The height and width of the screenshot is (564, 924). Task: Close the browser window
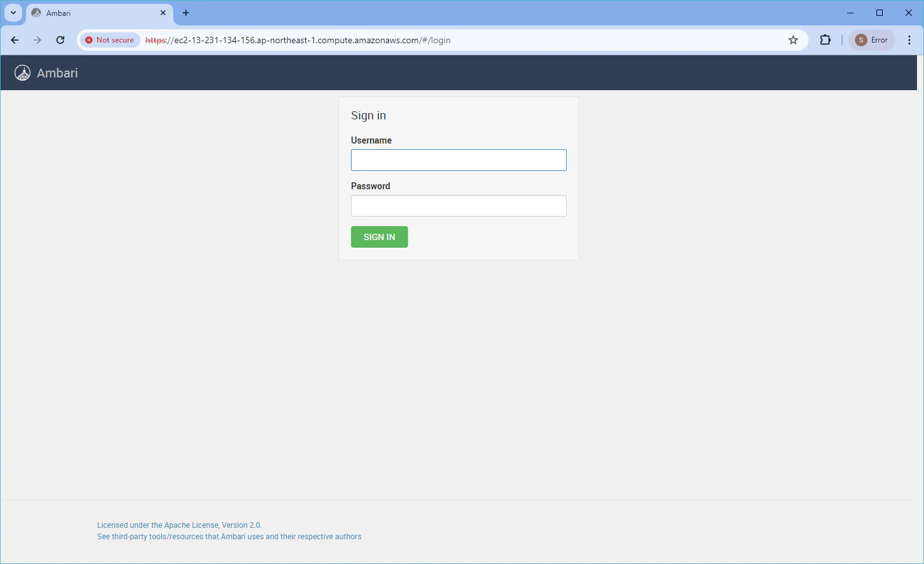point(909,13)
